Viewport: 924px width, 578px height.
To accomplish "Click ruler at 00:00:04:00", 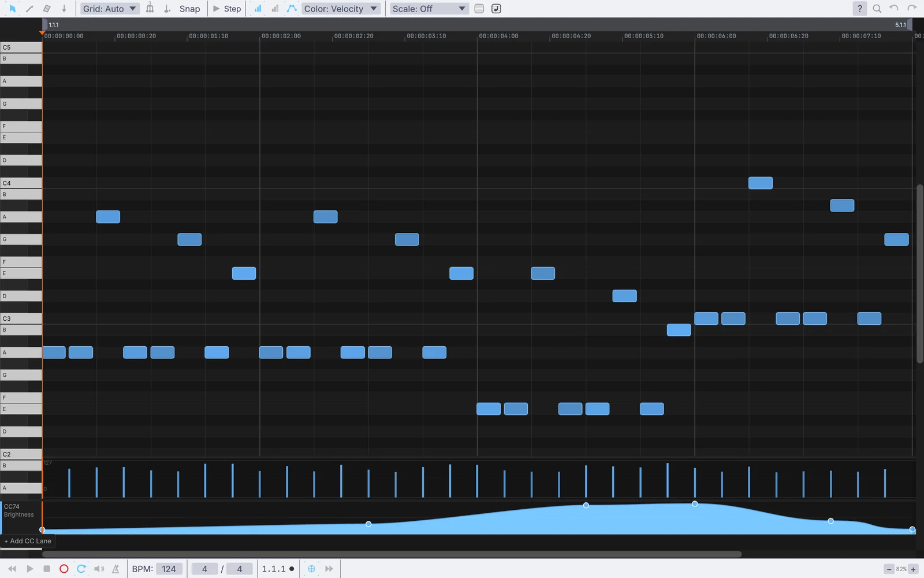I will coord(498,36).
